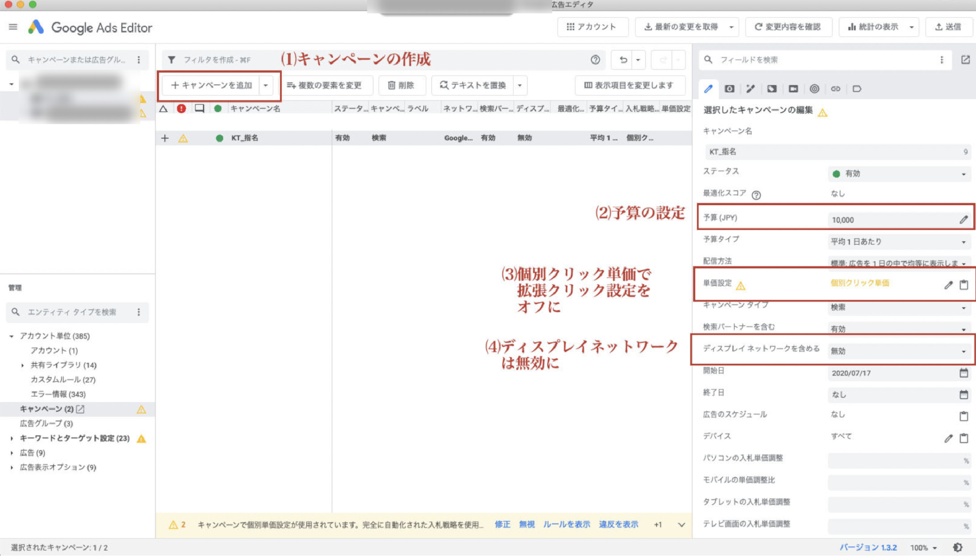Image resolution: width=976 pixels, height=560 pixels.
Task: Click the 修正 link in warning bar
Action: coord(502,525)
